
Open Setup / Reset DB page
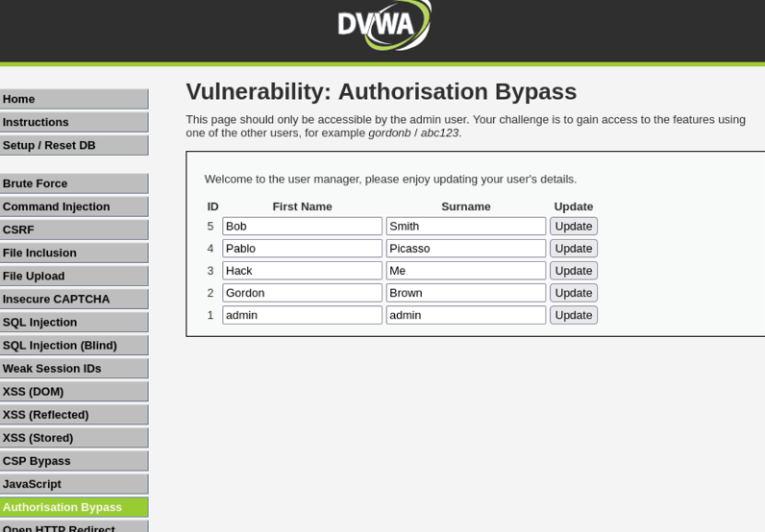(74, 145)
